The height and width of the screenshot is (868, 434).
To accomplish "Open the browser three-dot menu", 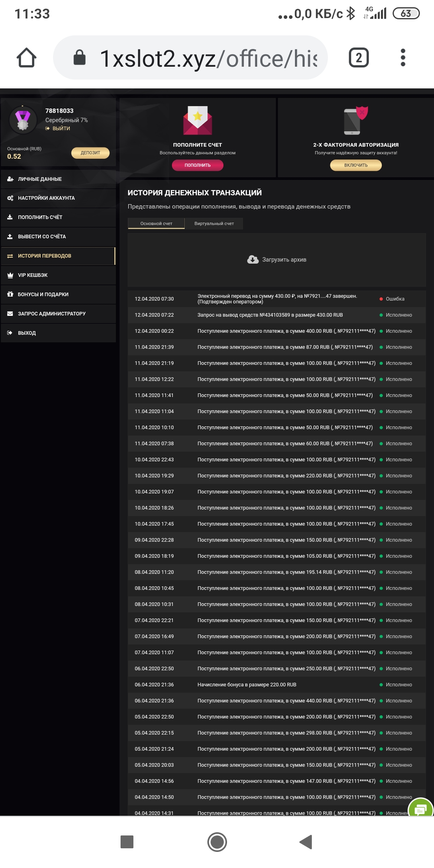I will coord(403,57).
